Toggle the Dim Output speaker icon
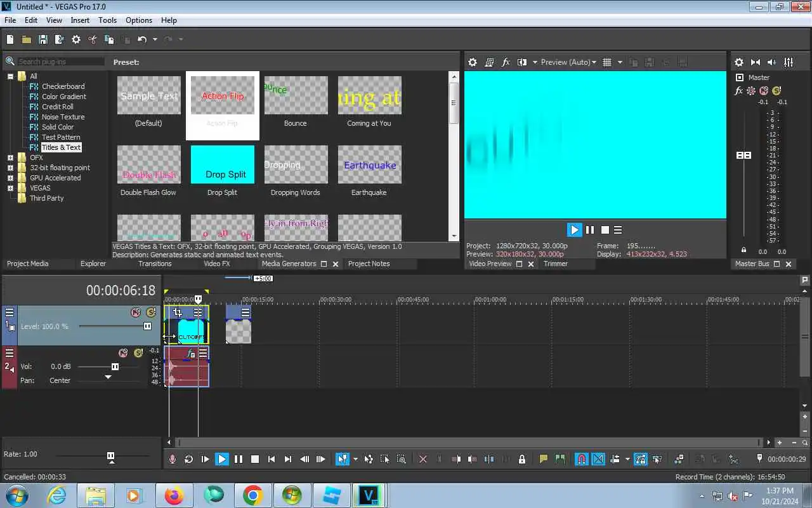This screenshot has height=508, width=812. [772, 62]
